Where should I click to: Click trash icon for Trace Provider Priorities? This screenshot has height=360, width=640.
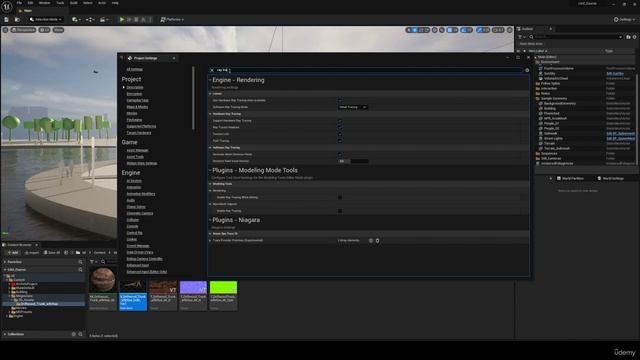coord(378,241)
